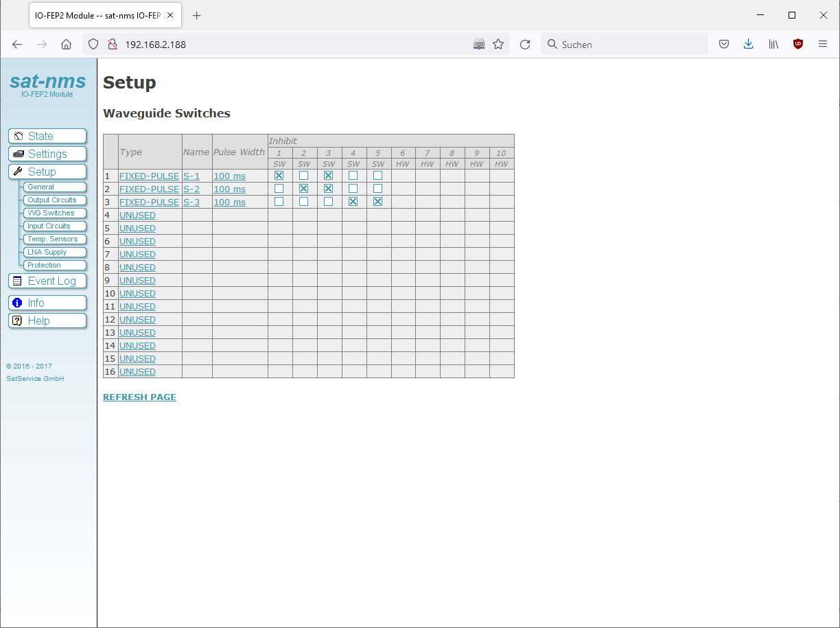Open the Firefox hamburger application menu
The image size is (840, 628).
[823, 45]
